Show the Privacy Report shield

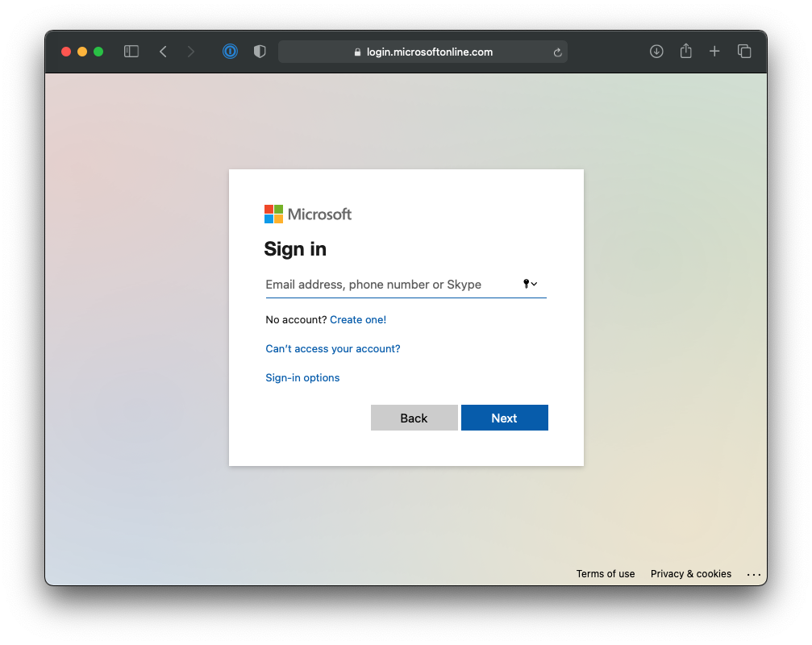click(260, 52)
